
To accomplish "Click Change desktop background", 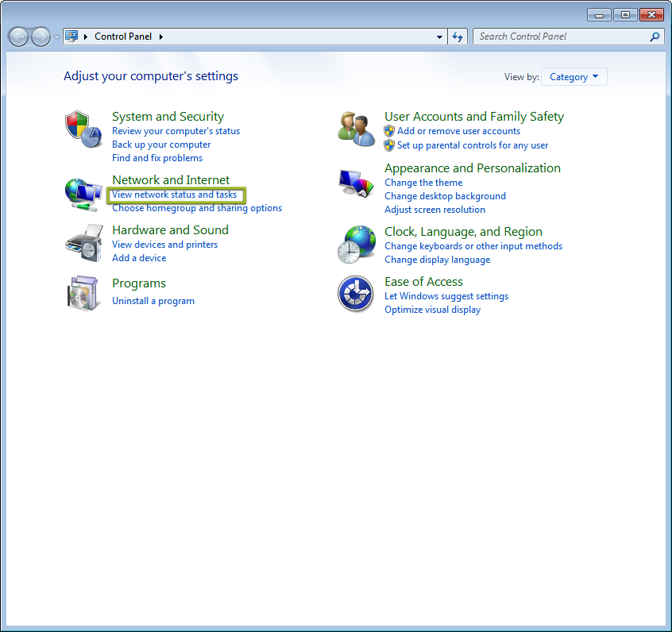I will tap(445, 196).
